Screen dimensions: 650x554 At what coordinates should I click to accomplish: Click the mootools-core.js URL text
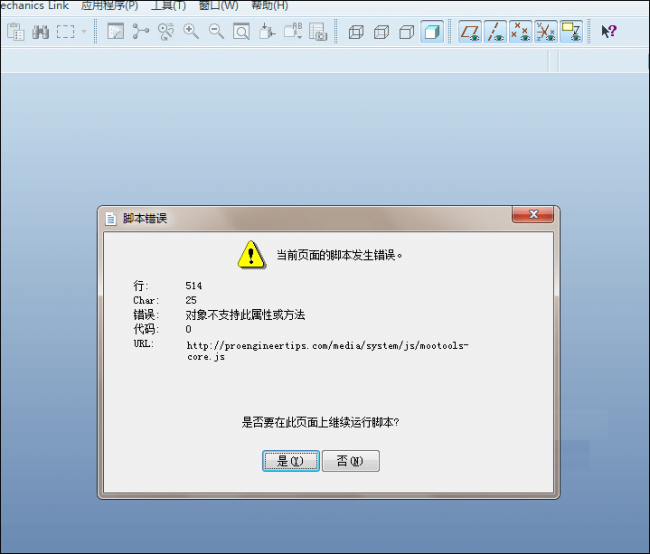pyautogui.click(x=327, y=351)
